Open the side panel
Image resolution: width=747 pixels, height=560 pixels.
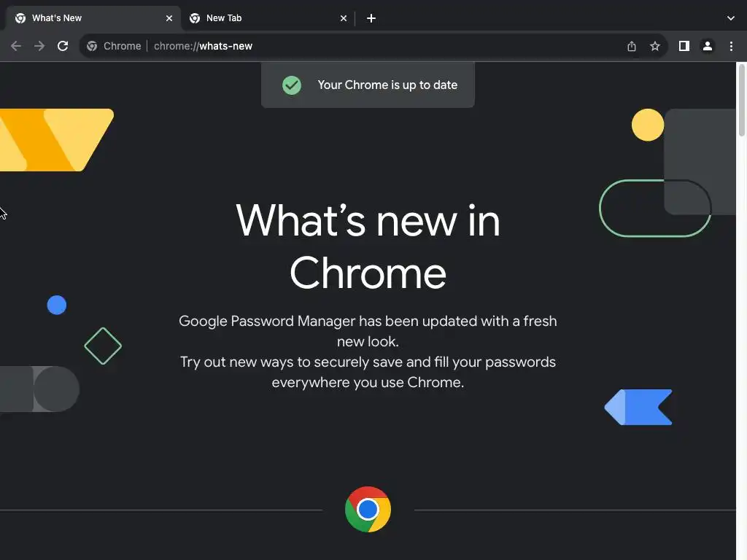pos(684,46)
